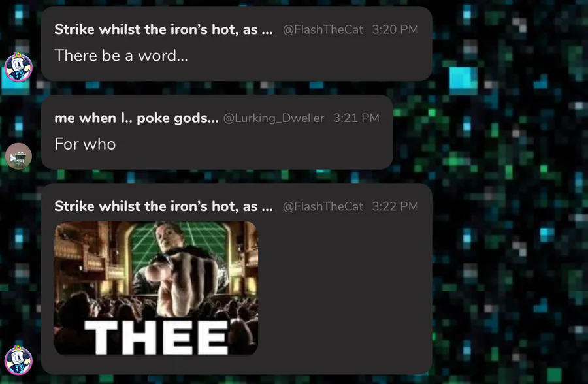The height and width of the screenshot is (384, 588).
Task: Click the white THEE caption in the GIF
Action: [156, 338]
